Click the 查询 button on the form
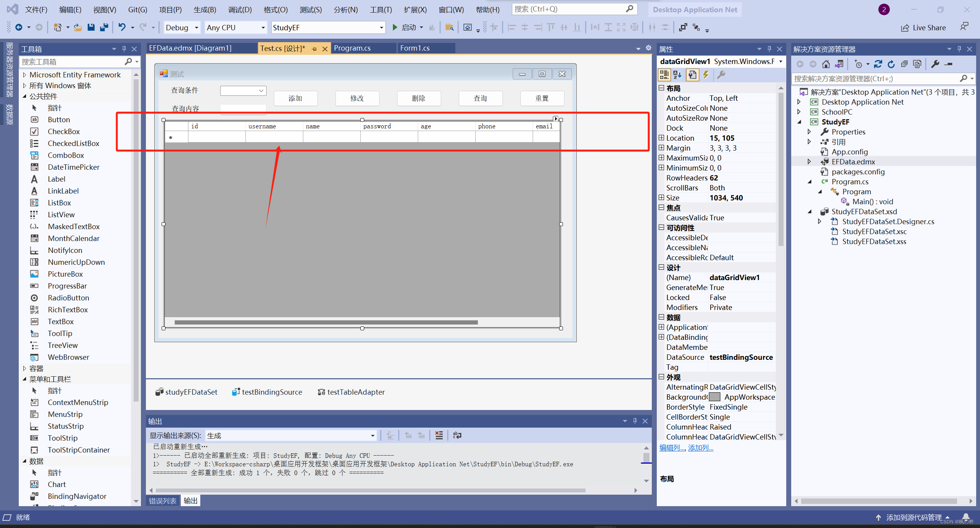Image resolution: width=980 pixels, height=528 pixels. 480,98
